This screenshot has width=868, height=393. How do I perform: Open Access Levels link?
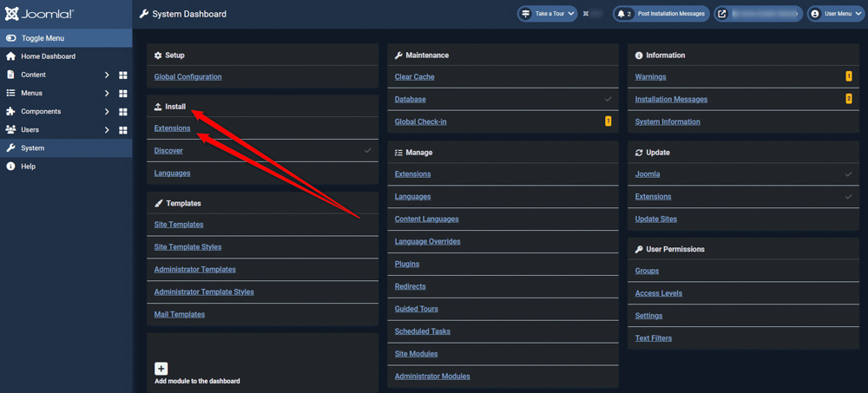click(659, 293)
